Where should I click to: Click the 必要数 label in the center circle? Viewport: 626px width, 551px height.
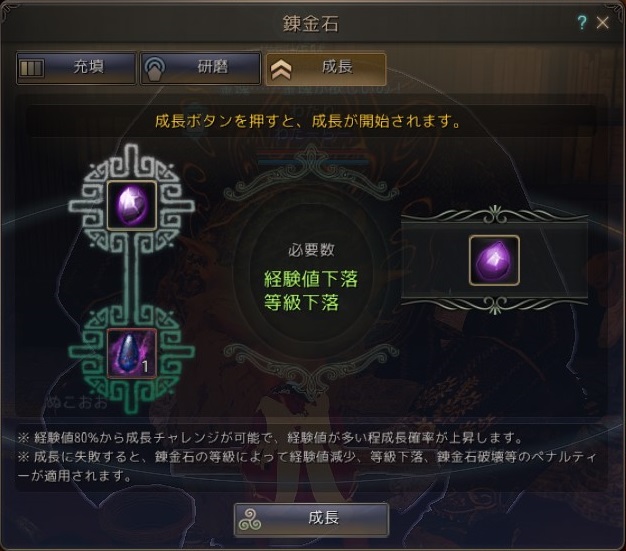point(311,250)
